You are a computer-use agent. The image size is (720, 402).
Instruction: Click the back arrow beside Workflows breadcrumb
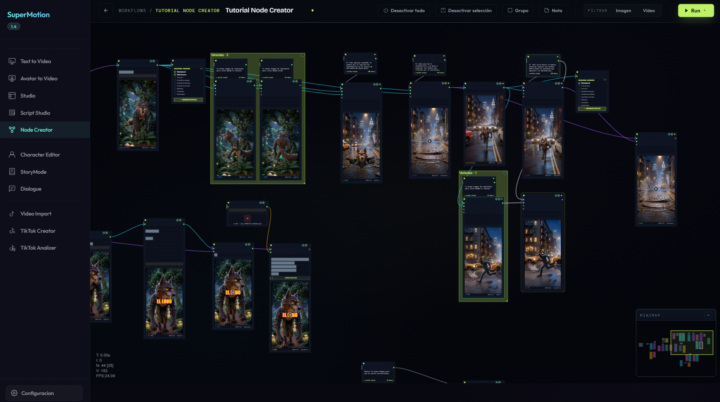[106, 11]
